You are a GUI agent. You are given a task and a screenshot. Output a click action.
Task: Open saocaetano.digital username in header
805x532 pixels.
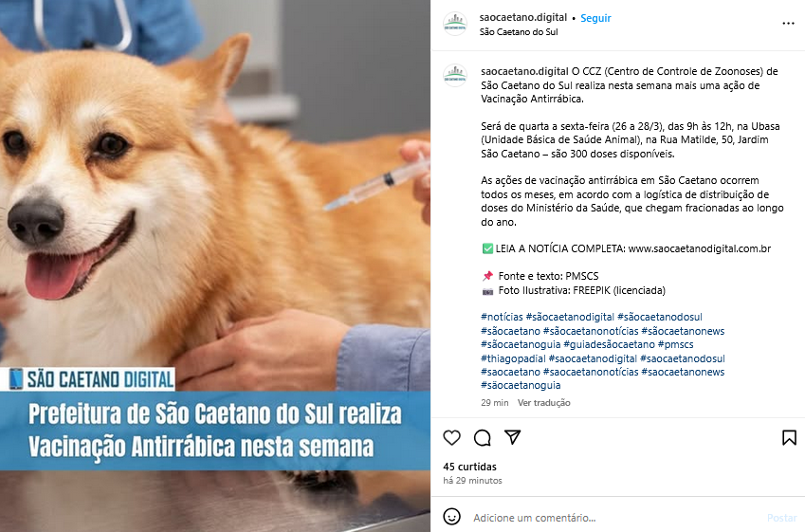[x=523, y=17]
